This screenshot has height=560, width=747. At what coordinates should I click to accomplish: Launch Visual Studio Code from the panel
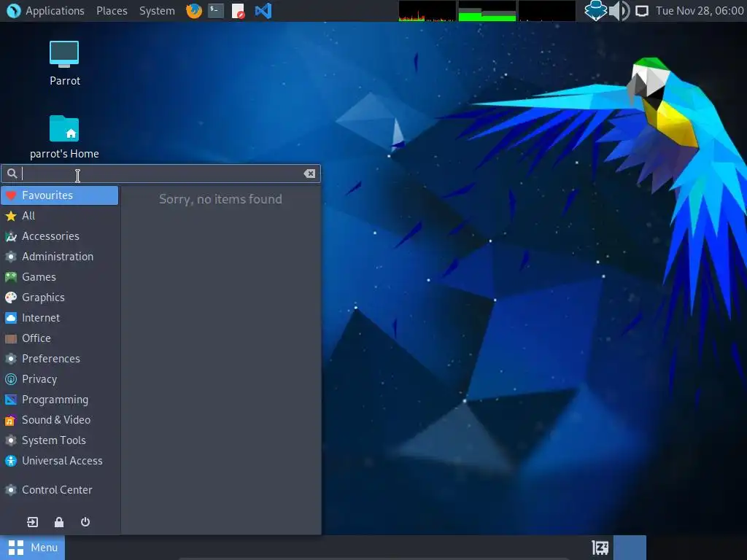tap(263, 10)
